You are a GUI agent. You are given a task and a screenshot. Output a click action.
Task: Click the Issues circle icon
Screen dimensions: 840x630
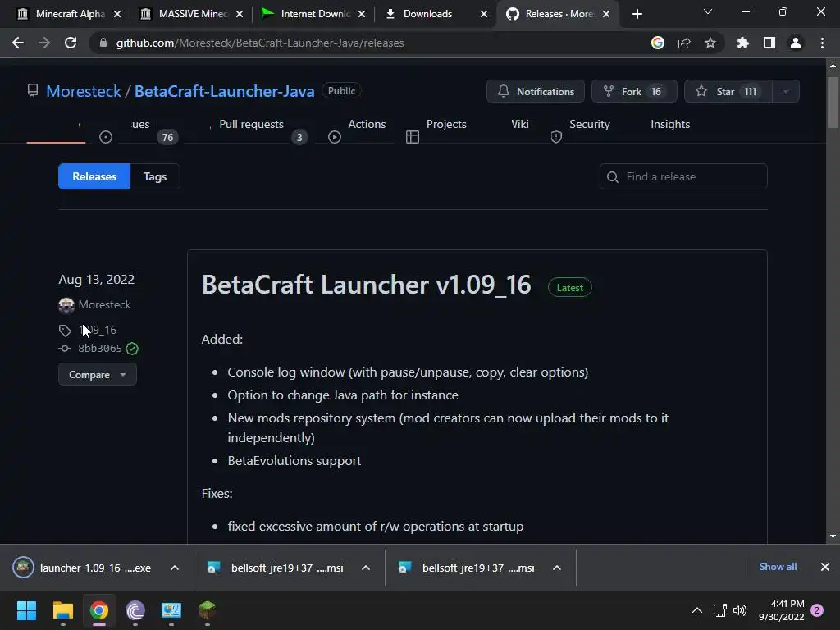tap(106, 137)
